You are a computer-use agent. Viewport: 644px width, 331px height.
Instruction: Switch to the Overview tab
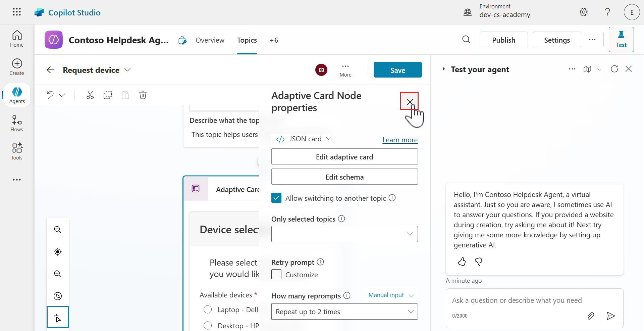click(210, 40)
